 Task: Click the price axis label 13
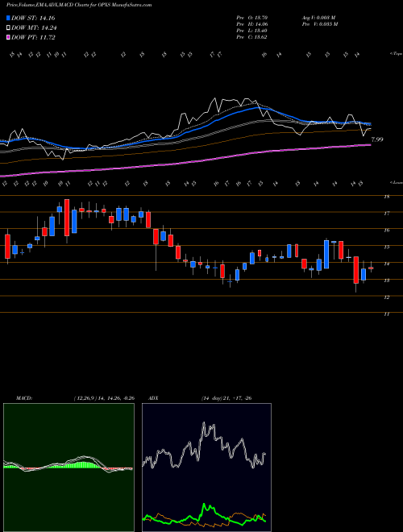pyautogui.click(x=386, y=281)
